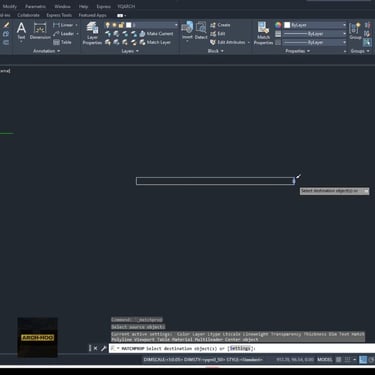The image size is (375, 375).
Task: Open the lineweight ByLayer dropdown
Action: click(x=315, y=34)
